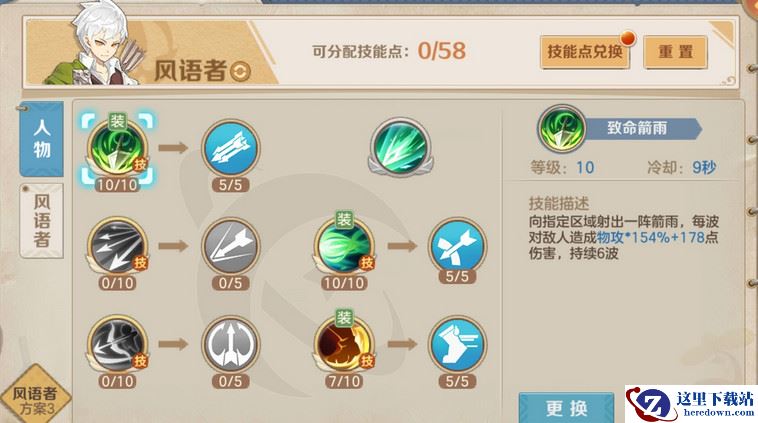This screenshot has height=423, width=758.
Task: Select the blue bow-tie arrow skill
Action: click(x=457, y=247)
